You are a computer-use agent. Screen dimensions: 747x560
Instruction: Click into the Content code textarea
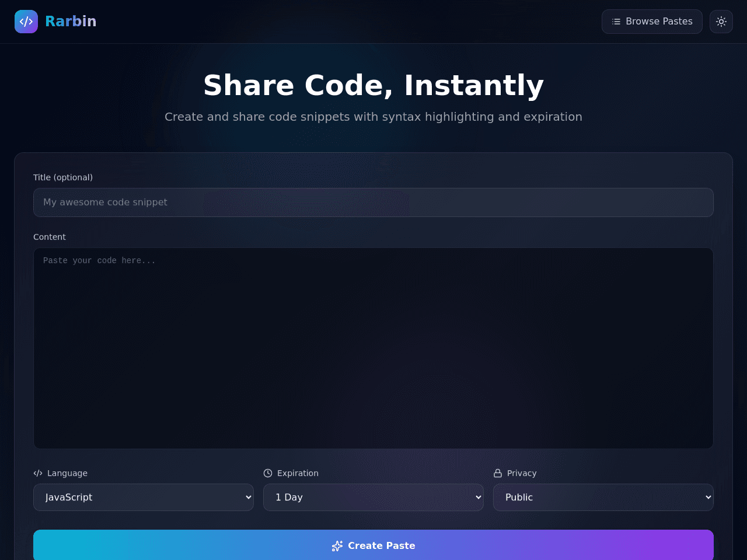pos(373,348)
